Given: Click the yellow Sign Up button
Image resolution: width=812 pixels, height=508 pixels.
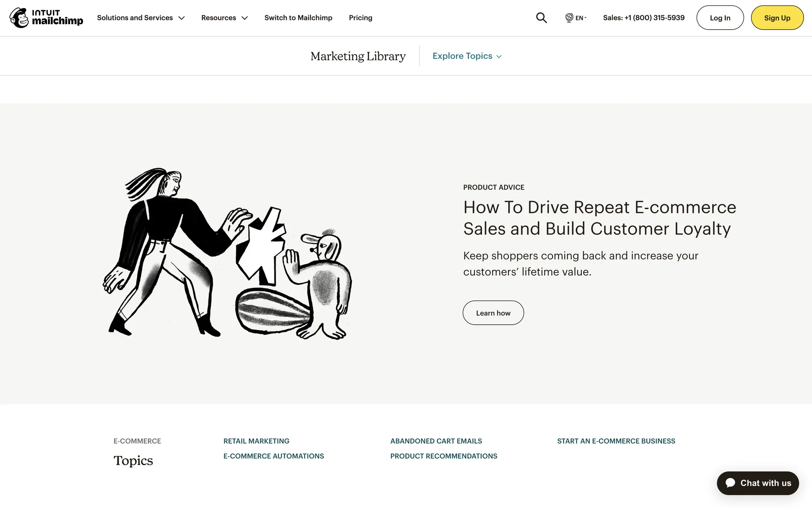Looking at the screenshot, I should click(x=777, y=18).
